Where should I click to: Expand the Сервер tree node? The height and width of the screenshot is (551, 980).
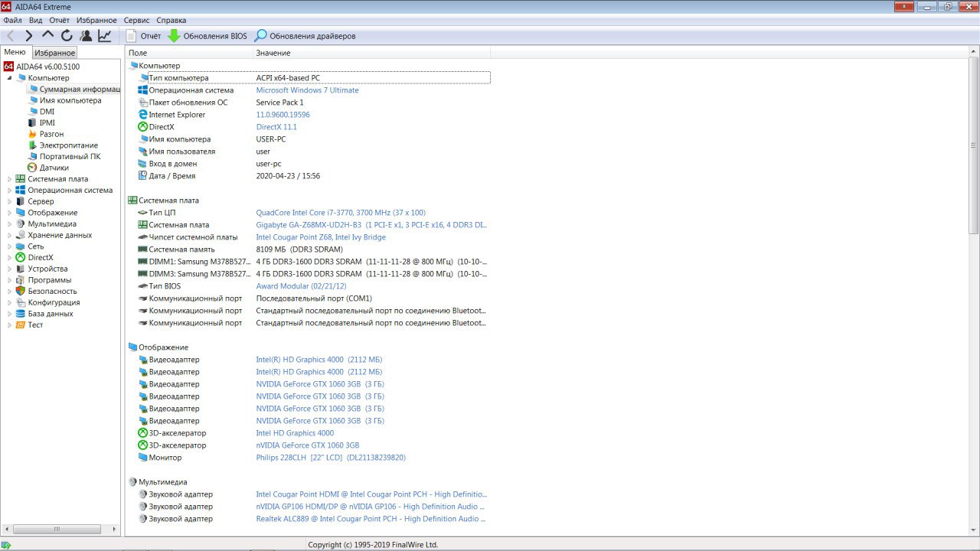pos(9,201)
